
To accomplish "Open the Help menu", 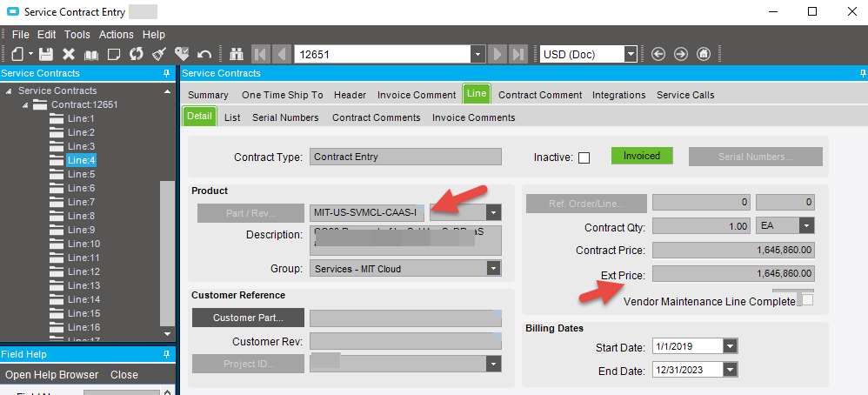I will point(154,34).
